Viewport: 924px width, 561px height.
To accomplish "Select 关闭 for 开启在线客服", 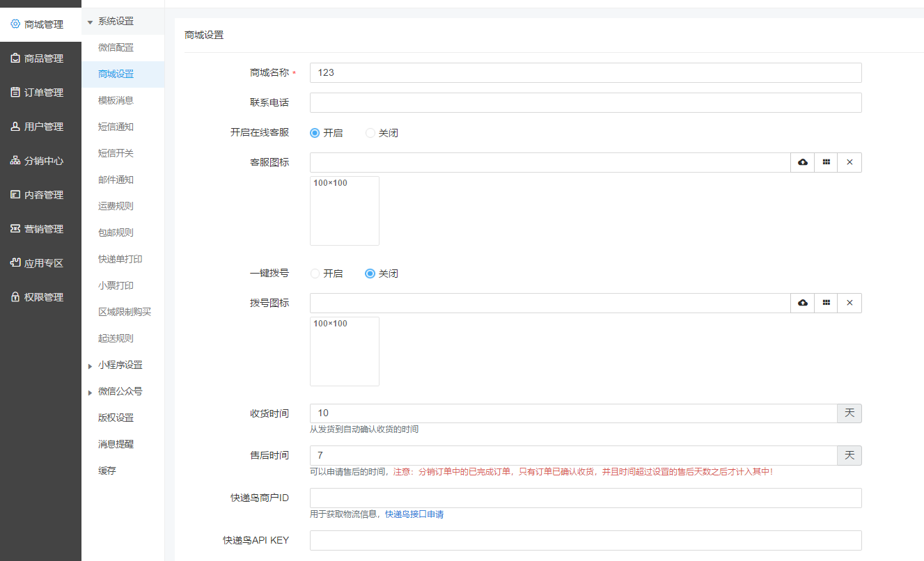I will coord(370,133).
